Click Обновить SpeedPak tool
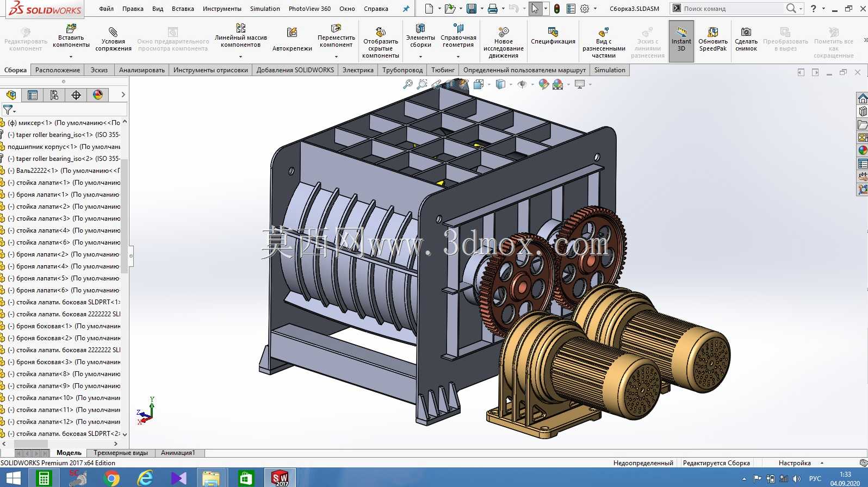868x487 pixels. pyautogui.click(x=713, y=40)
